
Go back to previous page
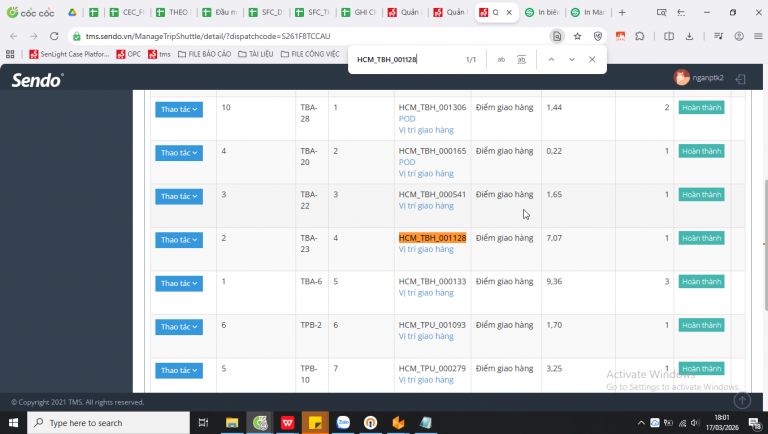[x=14, y=36]
